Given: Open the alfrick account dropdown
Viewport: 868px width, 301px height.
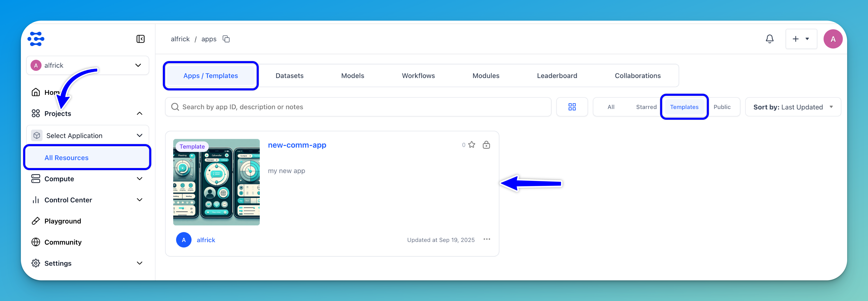Looking at the screenshot, I should (88, 65).
